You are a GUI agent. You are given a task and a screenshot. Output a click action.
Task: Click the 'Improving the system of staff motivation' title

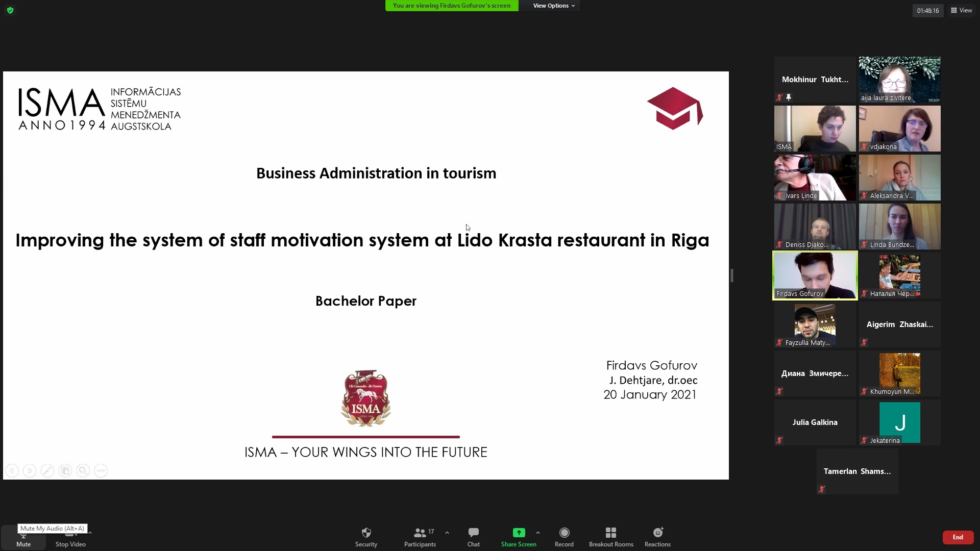tap(362, 240)
